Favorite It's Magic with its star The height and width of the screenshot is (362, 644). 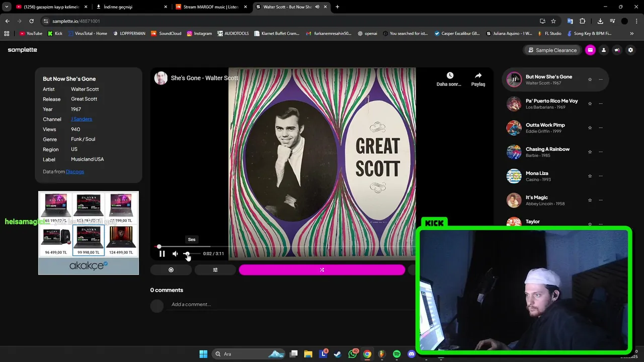tap(590, 200)
